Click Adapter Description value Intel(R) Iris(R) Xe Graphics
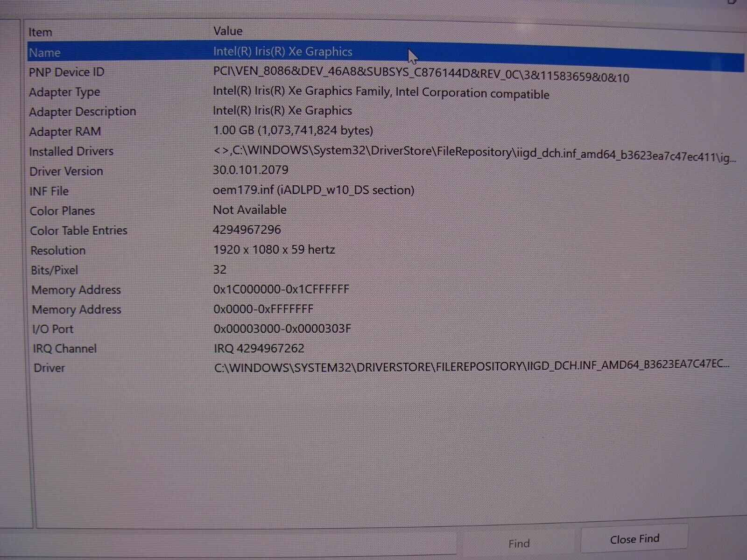747x560 pixels. coord(282,111)
